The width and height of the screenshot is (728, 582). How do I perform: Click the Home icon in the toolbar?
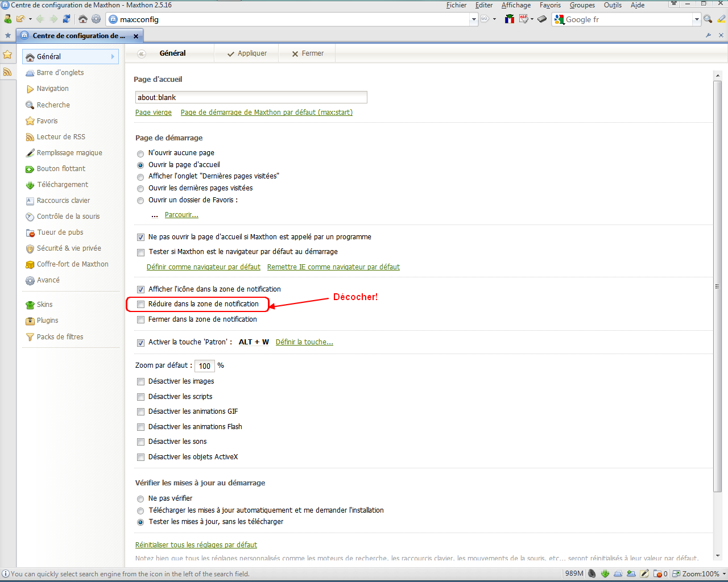[x=83, y=19]
